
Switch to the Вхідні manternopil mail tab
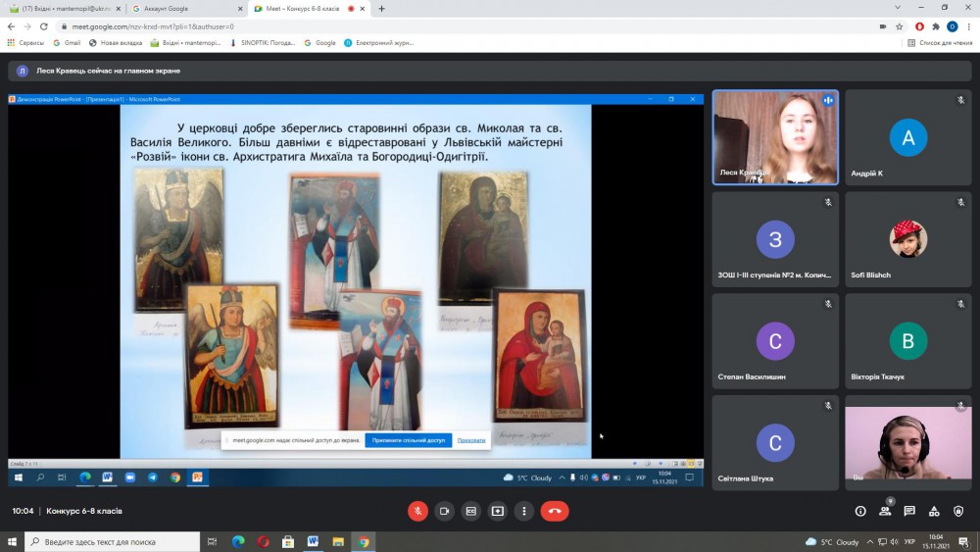tap(63, 9)
